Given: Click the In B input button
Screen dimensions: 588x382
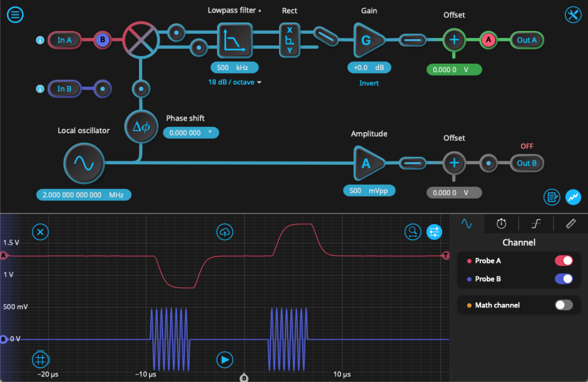Looking at the screenshot, I should (x=64, y=89).
